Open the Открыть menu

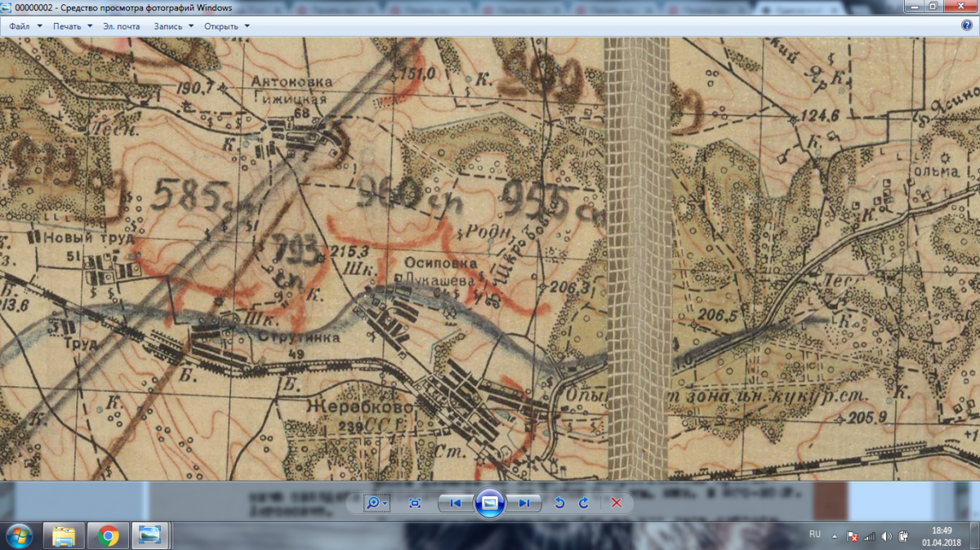click(x=226, y=26)
